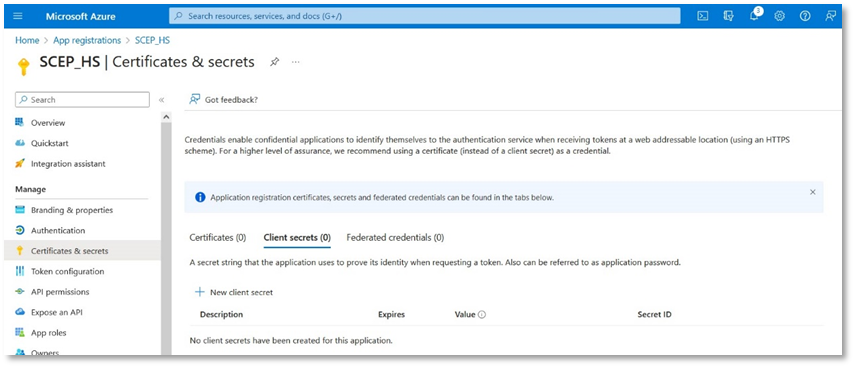This screenshot has height=367, width=854.
Task: View notifications bell with badge
Action: (x=754, y=15)
